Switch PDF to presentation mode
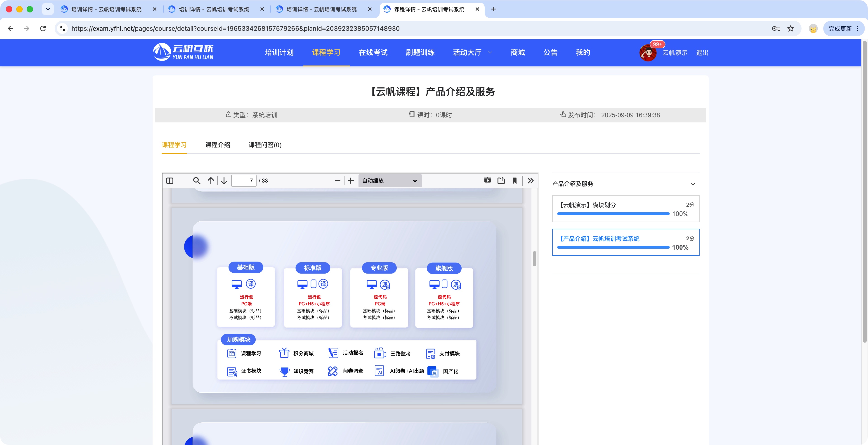Image resolution: width=868 pixels, height=445 pixels. click(x=487, y=181)
